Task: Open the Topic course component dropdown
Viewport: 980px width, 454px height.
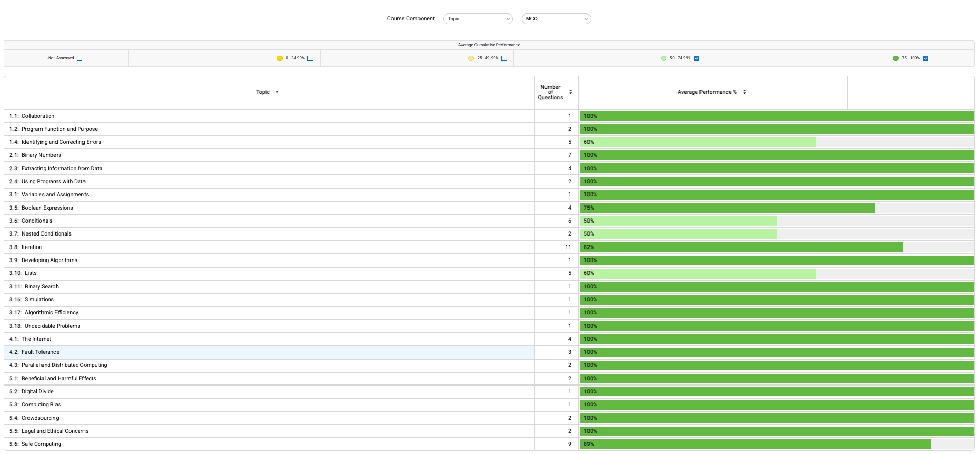Action: [x=478, y=19]
